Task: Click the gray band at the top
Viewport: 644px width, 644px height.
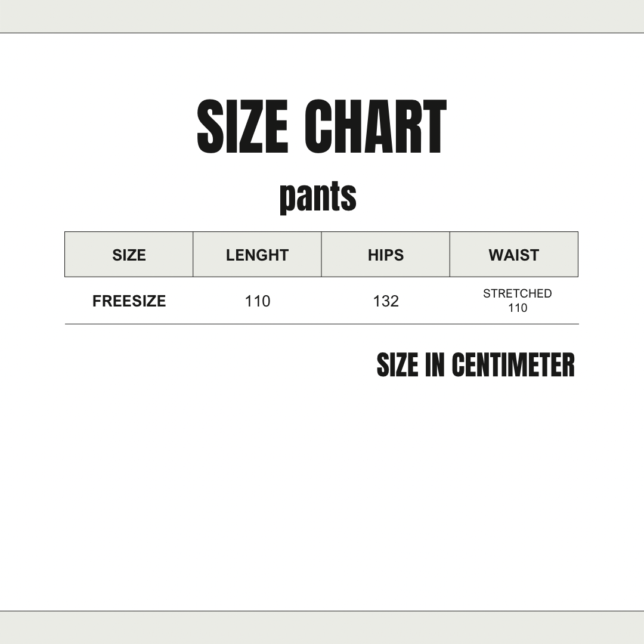Action: point(322,16)
